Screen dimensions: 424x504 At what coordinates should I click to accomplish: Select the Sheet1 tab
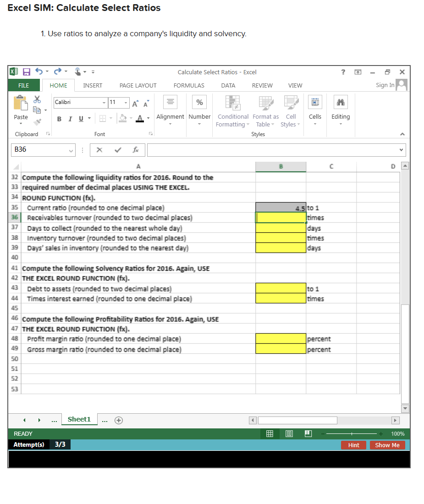[x=79, y=419]
